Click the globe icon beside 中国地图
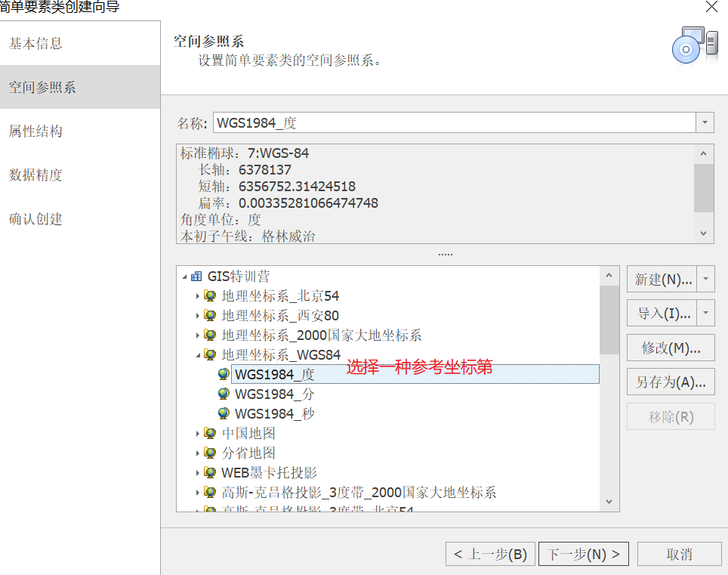The image size is (728, 575). click(x=211, y=434)
